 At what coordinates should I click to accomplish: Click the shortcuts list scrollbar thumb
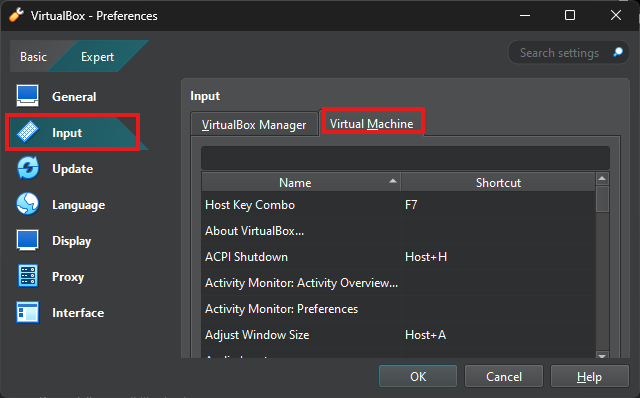pos(602,199)
